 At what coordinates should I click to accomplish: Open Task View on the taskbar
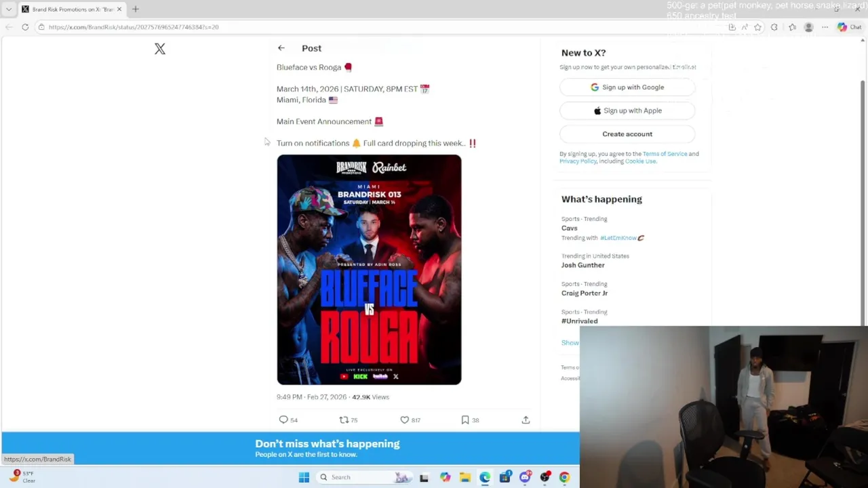(424, 477)
